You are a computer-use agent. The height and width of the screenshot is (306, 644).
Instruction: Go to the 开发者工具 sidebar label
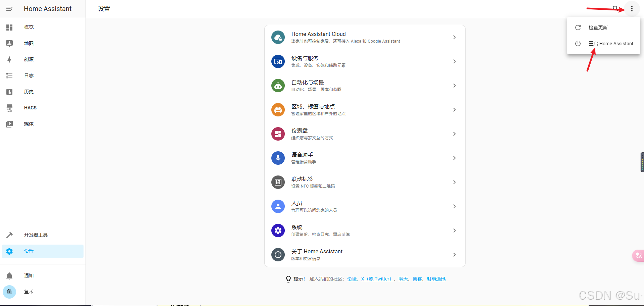click(x=36, y=235)
